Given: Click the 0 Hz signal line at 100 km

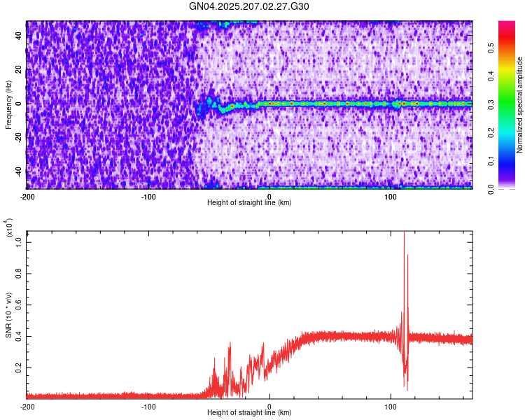Looking at the screenshot, I should click(391, 104).
